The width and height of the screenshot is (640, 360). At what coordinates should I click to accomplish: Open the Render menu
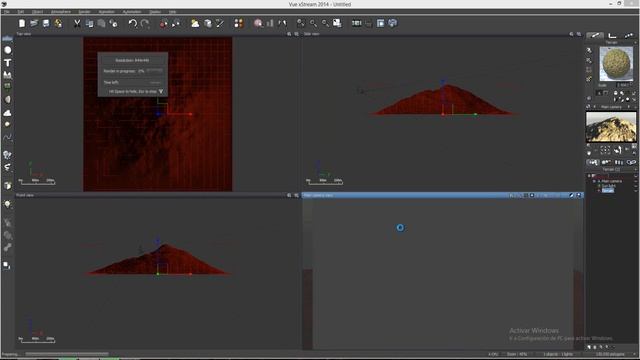point(84,12)
